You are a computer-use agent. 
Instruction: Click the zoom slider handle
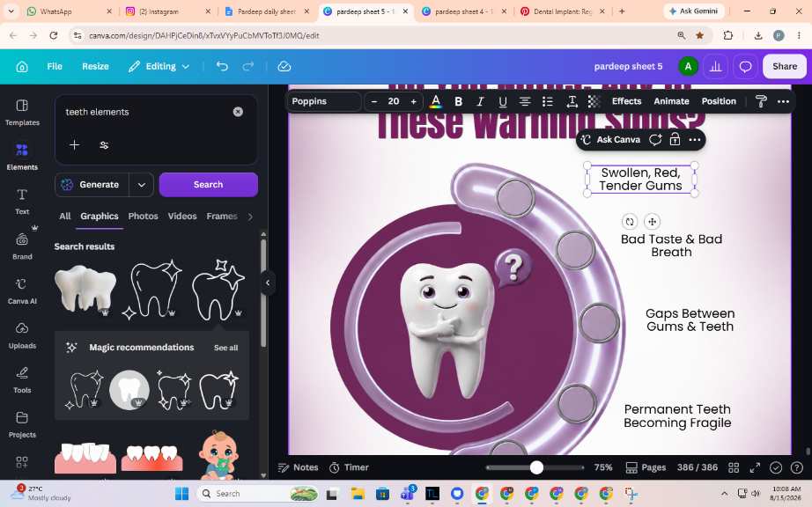[x=536, y=467]
